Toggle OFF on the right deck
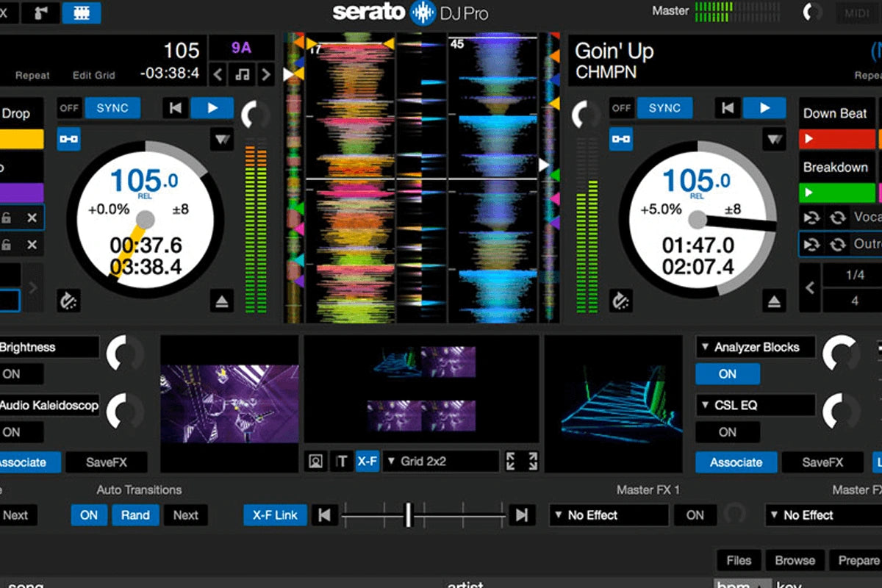Screen dimensions: 882x588 click(621, 108)
